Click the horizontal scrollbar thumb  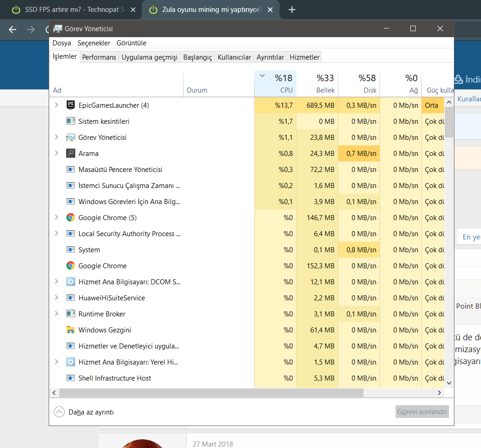tap(212, 393)
